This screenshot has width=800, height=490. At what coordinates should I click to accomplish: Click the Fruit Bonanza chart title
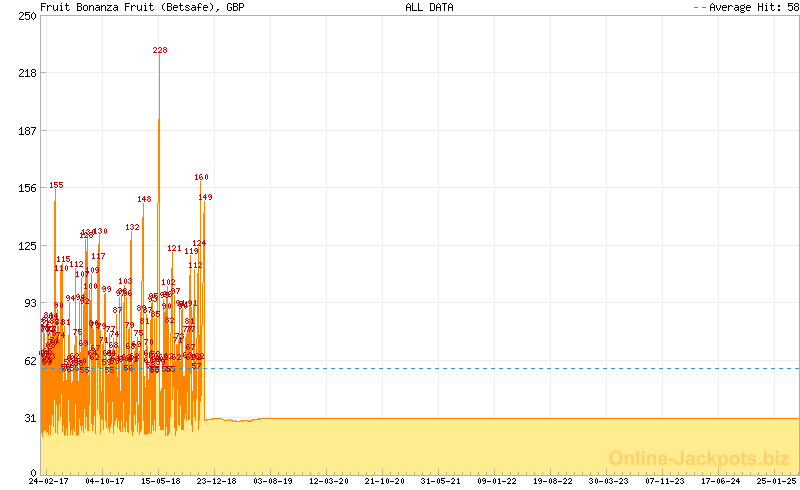142,7
